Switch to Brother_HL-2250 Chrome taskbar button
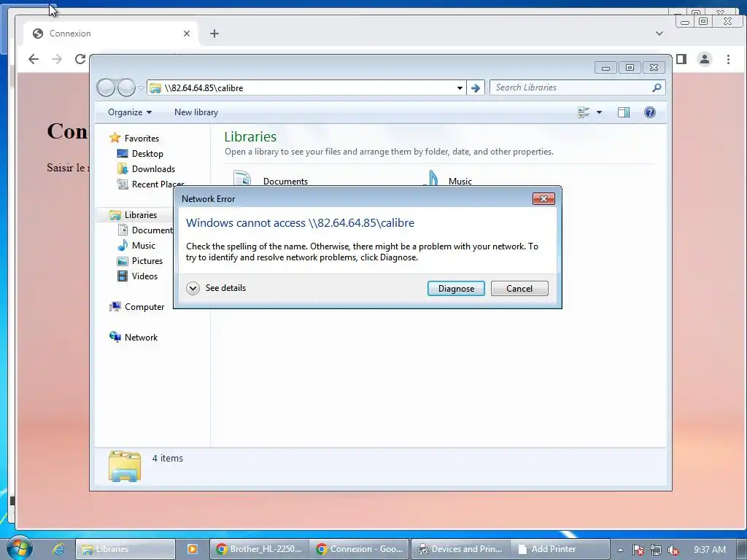Screen dimensions: 747x560 click(259, 549)
